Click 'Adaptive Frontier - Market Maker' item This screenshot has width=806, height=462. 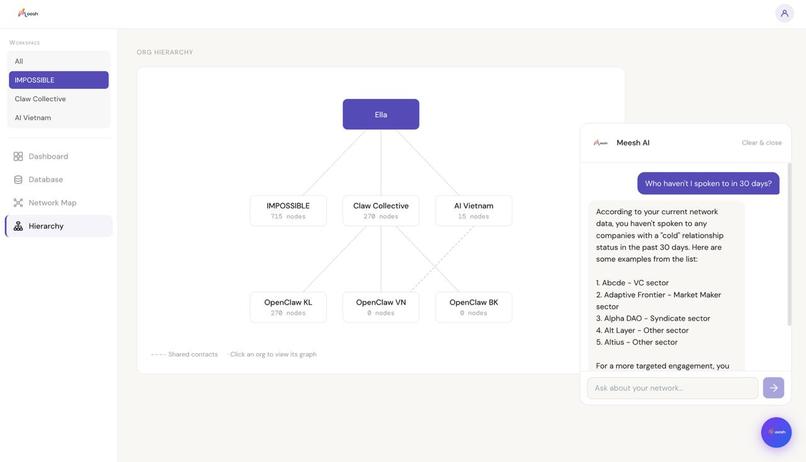[658, 301]
